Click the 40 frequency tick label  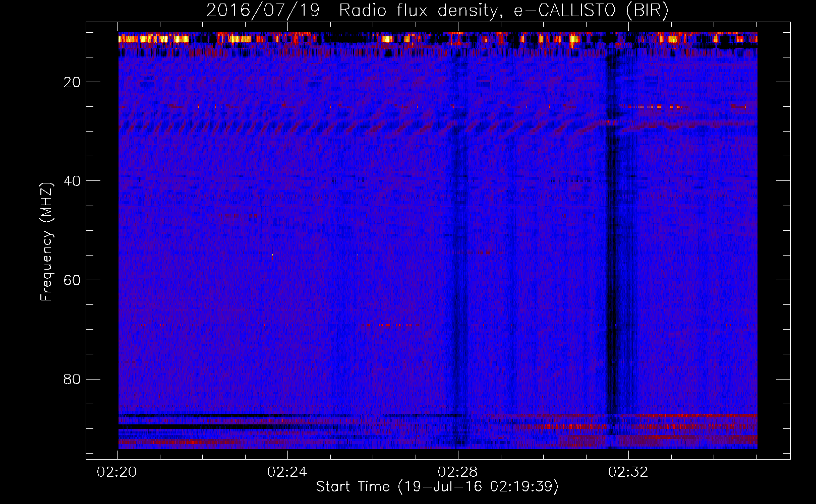coord(73,181)
